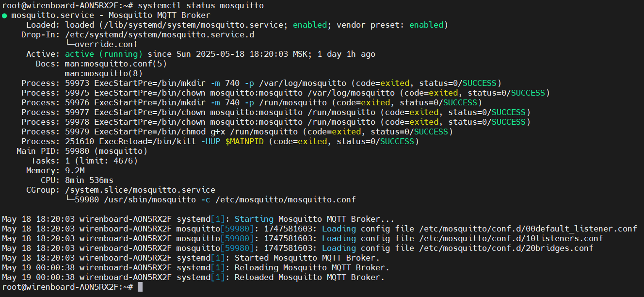
Task: Click the last root@wirenboard-A0N5RX2F prompt
Action: pos(67,287)
